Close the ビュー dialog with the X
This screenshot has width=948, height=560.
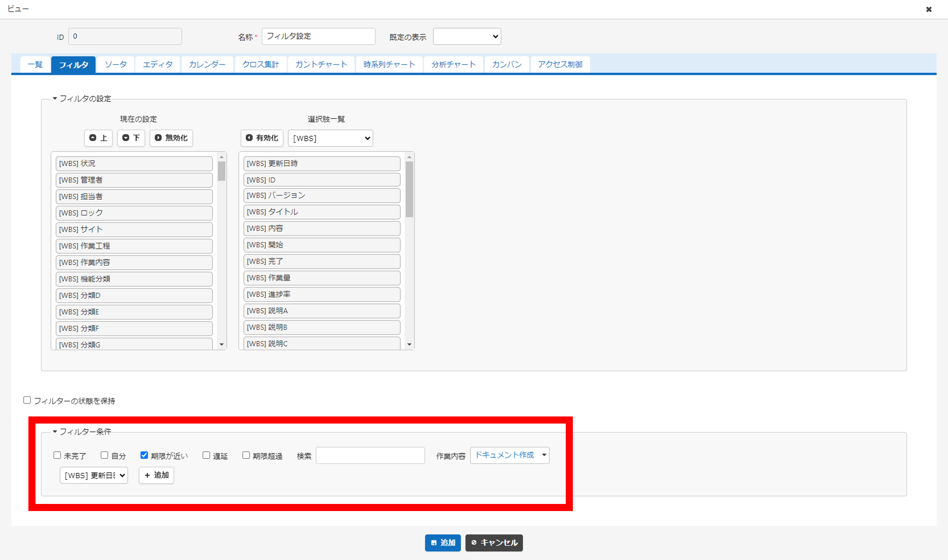(929, 9)
